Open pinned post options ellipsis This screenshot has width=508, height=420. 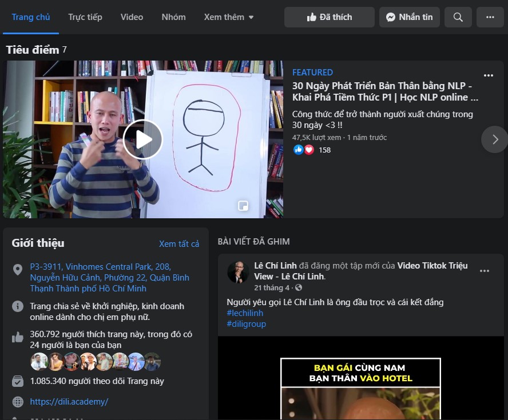(x=485, y=271)
